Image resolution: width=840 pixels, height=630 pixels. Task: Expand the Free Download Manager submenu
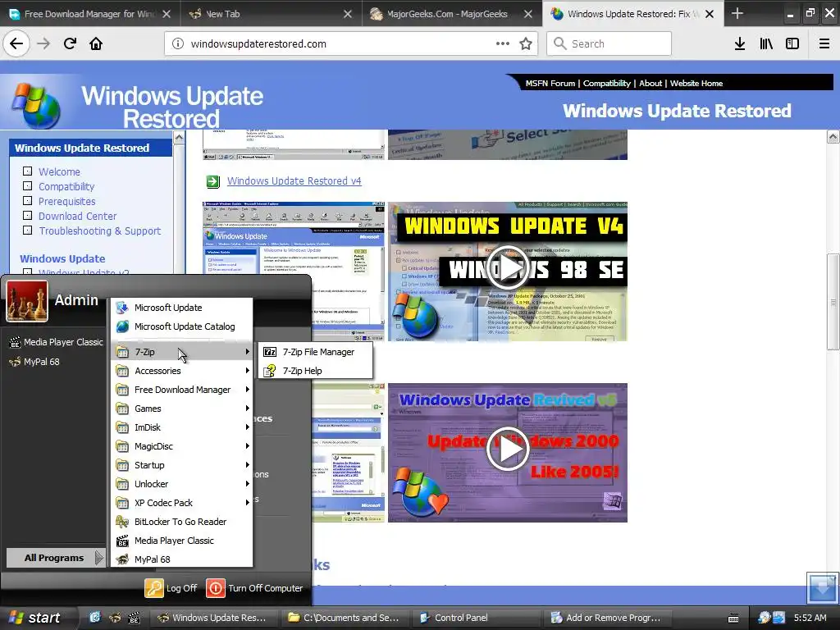(183, 390)
